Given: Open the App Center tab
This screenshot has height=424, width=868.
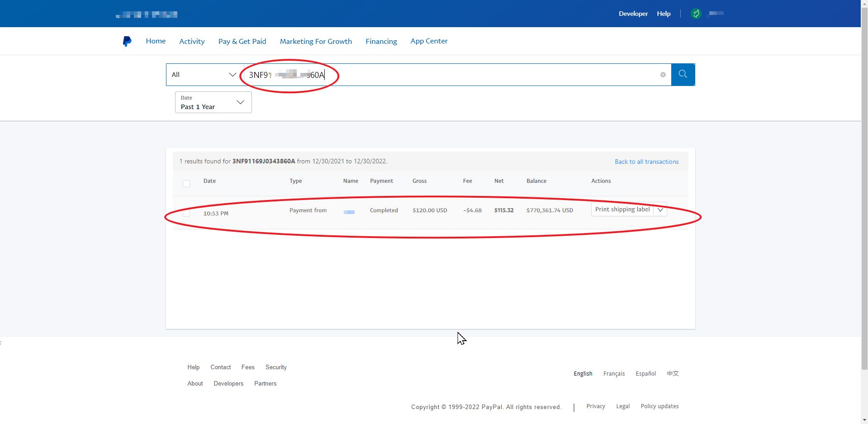Looking at the screenshot, I should [429, 41].
